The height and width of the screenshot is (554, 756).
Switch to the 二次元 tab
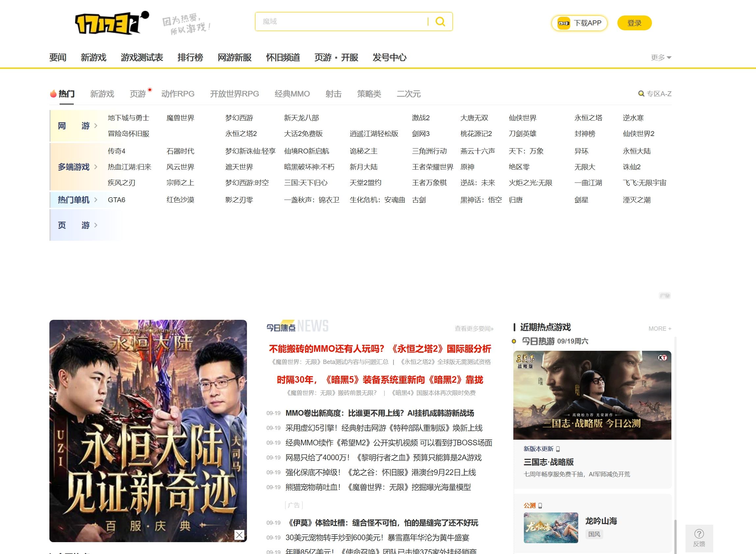point(409,94)
